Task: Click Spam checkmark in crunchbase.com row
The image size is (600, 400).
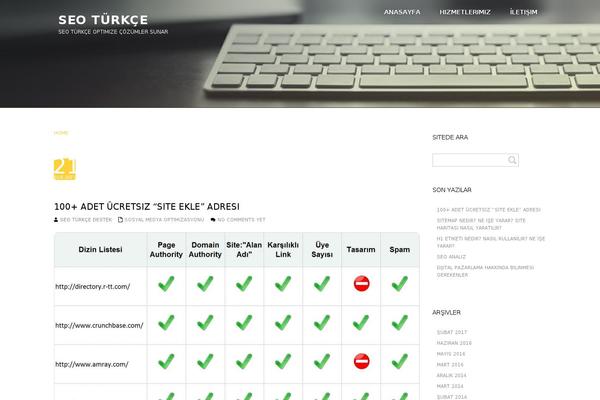Action: (x=399, y=323)
